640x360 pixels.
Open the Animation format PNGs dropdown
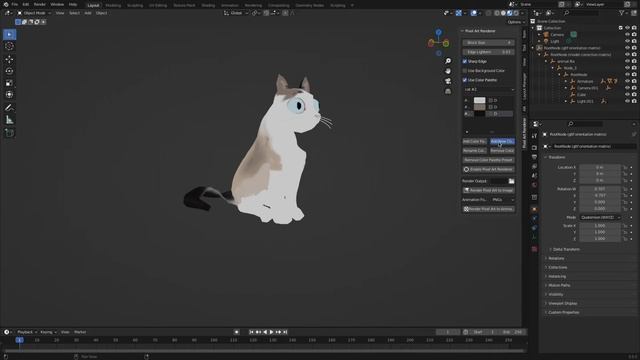(x=503, y=200)
